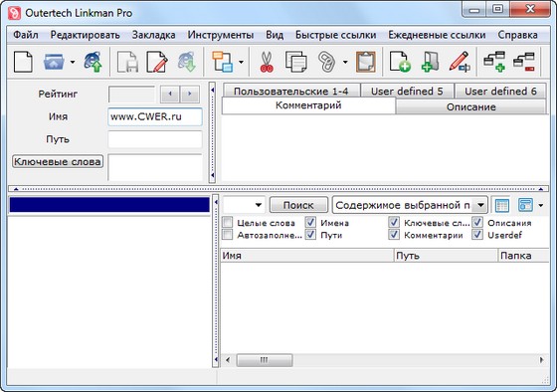
Task: Switch to the User defined 6 tab
Action: point(500,92)
